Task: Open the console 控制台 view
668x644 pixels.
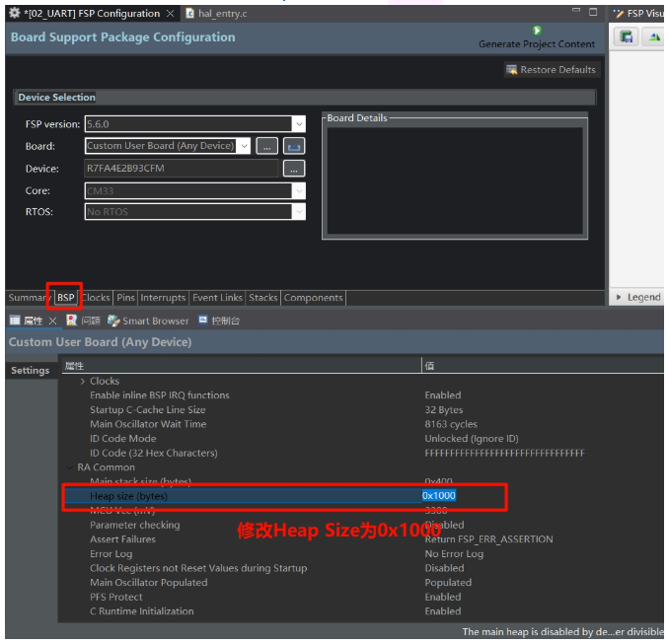Action: pyautogui.click(x=219, y=321)
